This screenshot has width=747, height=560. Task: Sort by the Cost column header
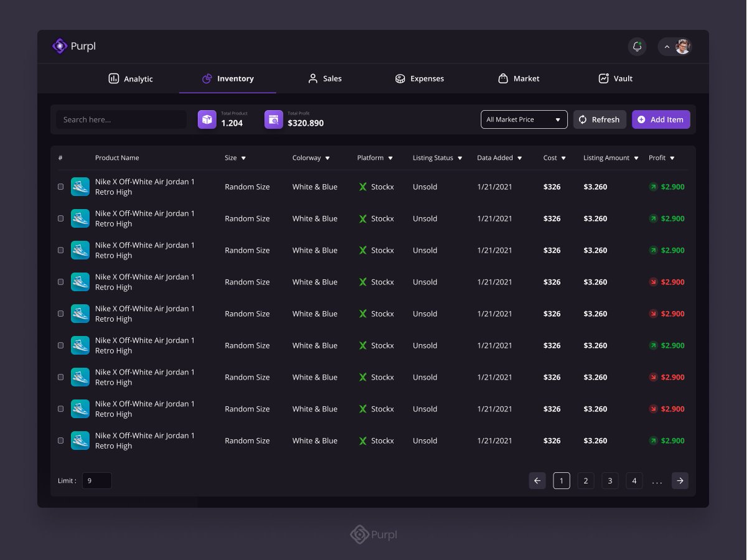click(555, 158)
